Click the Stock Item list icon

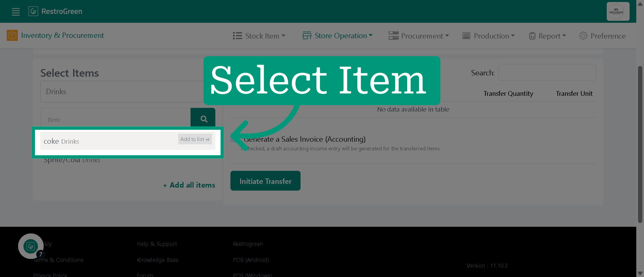(x=237, y=36)
